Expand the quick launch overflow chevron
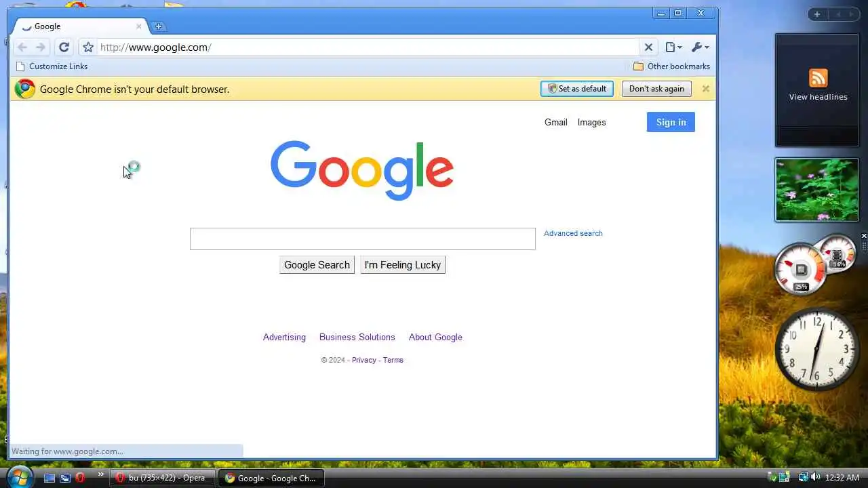Image resolution: width=868 pixels, height=488 pixels. (101, 474)
